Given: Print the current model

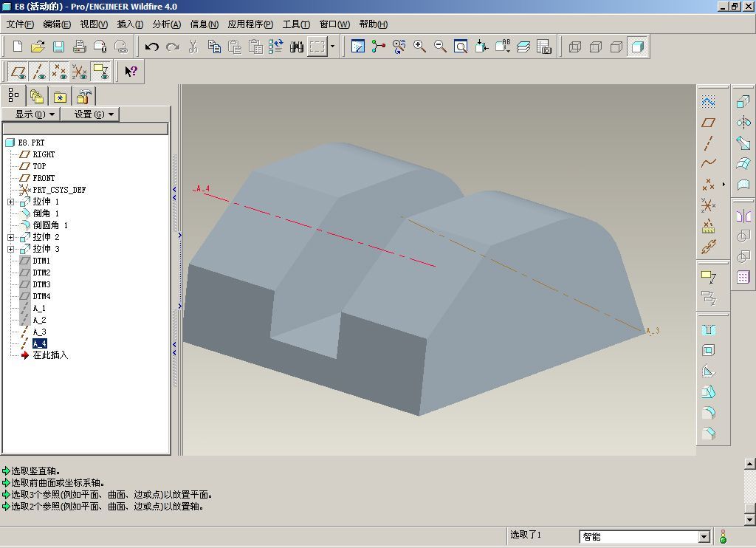Looking at the screenshot, I should (x=79, y=47).
